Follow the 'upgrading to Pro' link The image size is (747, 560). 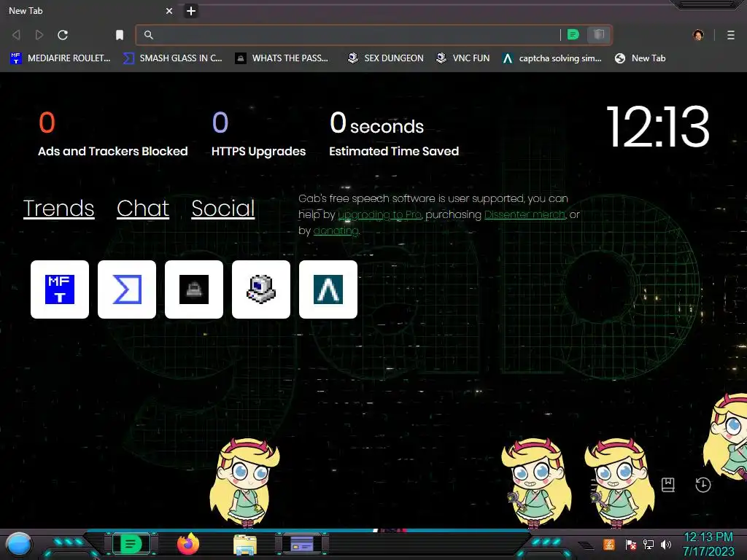379,215
